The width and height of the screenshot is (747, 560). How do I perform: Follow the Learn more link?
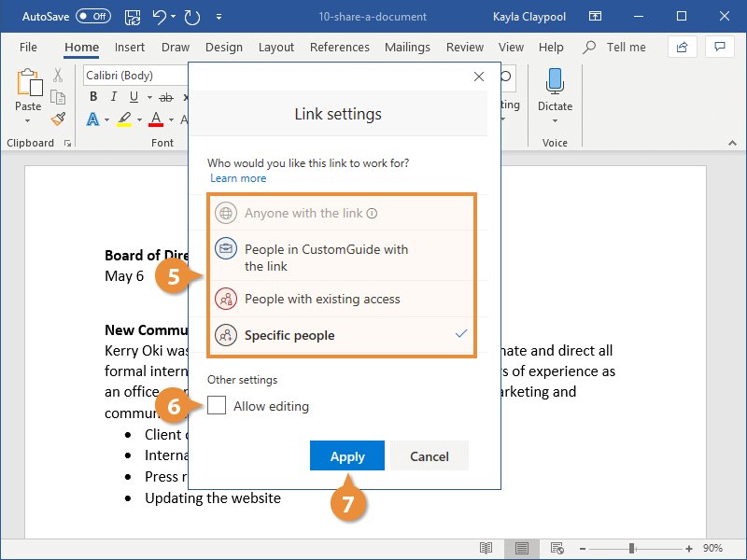point(238,178)
